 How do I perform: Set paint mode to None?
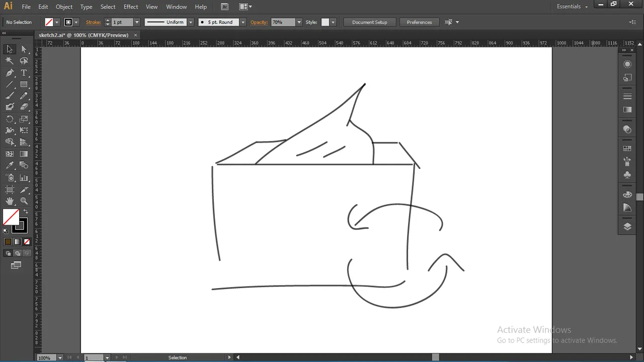click(27, 242)
